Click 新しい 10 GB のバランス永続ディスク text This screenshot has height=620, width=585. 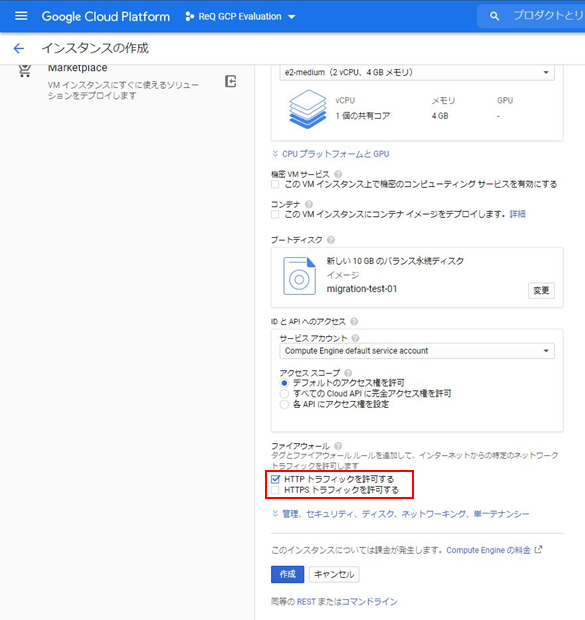pos(395,261)
